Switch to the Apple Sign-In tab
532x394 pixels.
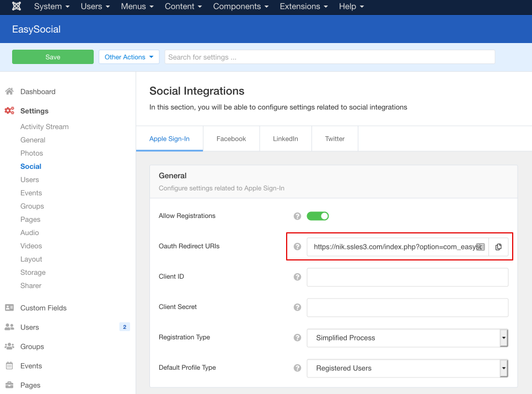[169, 139]
